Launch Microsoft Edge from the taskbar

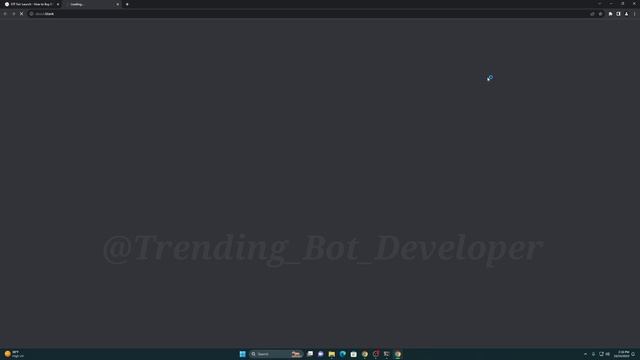point(343,354)
